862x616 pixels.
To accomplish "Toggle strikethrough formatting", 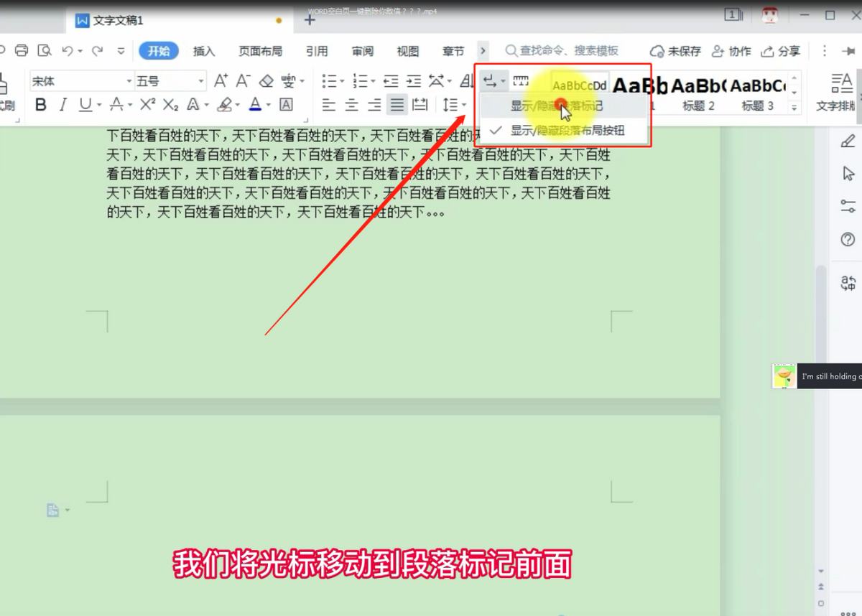I will pyautogui.click(x=116, y=105).
